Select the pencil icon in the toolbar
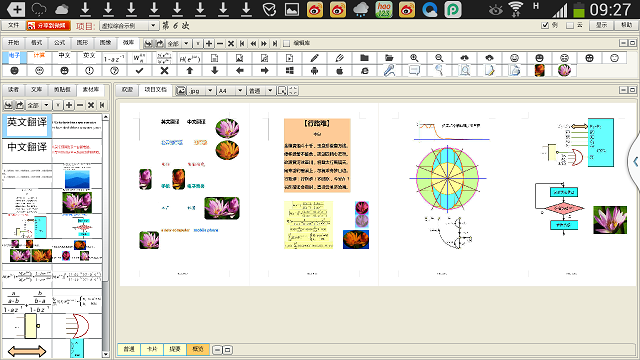 click(314, 58)
